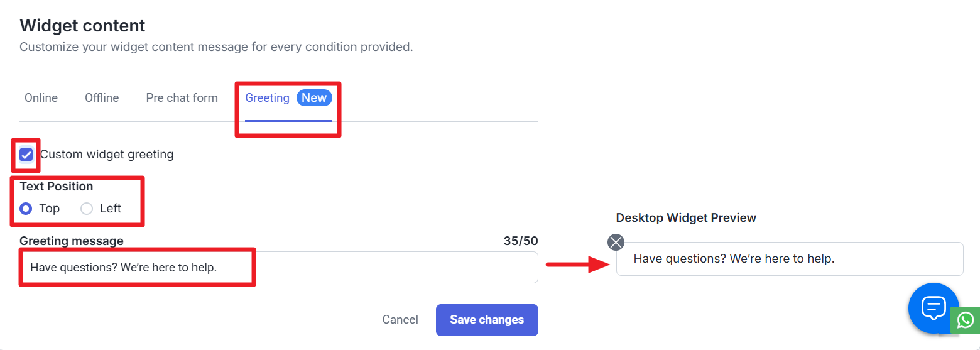Switch to the Online tab
Image resolution: width=980 pixels, height=350 pixels.
[41, 98]
